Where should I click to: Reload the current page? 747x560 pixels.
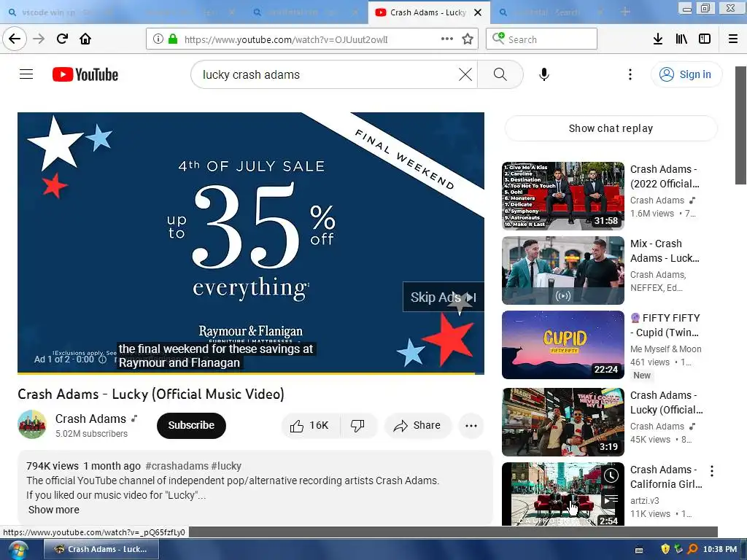pyautogui.click(x=62, y=39)
